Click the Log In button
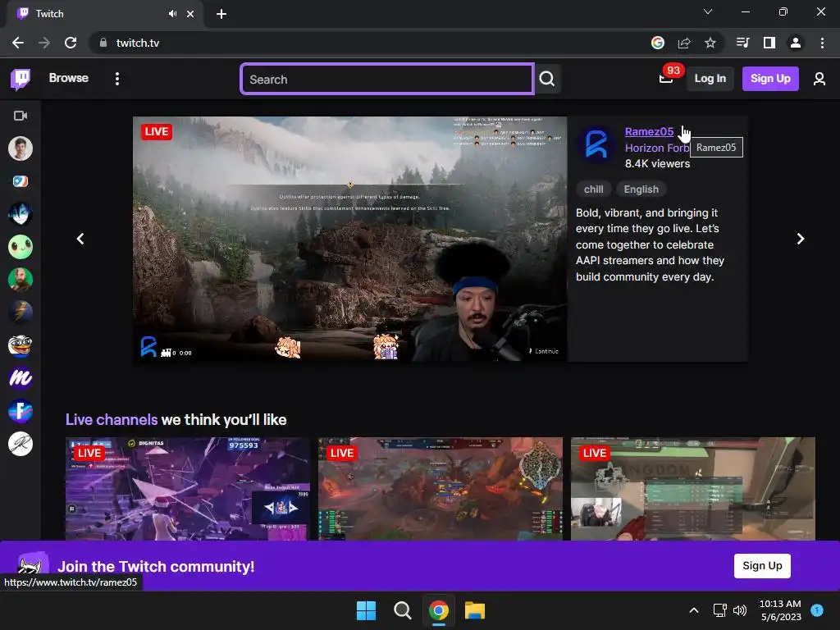This screenshot has height=630, width=840. tap(710, 79)
